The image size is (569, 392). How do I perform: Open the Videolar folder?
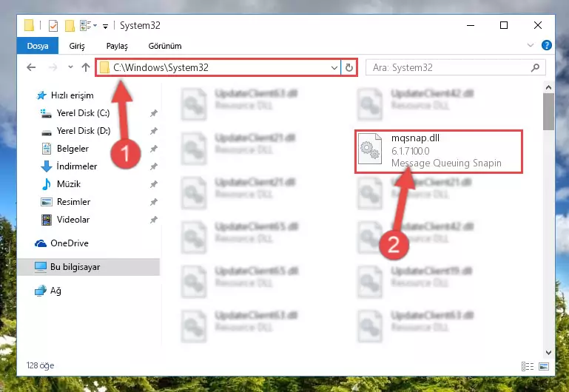(73, 220)
